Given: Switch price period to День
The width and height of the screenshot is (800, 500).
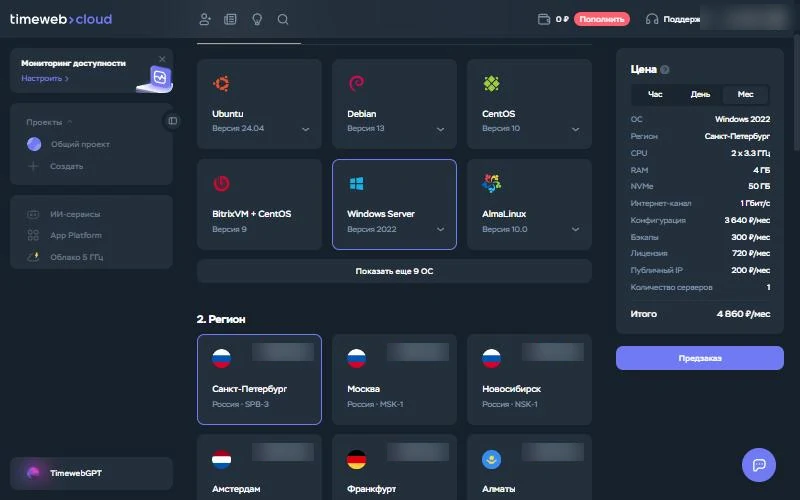Looking at the screenshot, I should point(700,94).
